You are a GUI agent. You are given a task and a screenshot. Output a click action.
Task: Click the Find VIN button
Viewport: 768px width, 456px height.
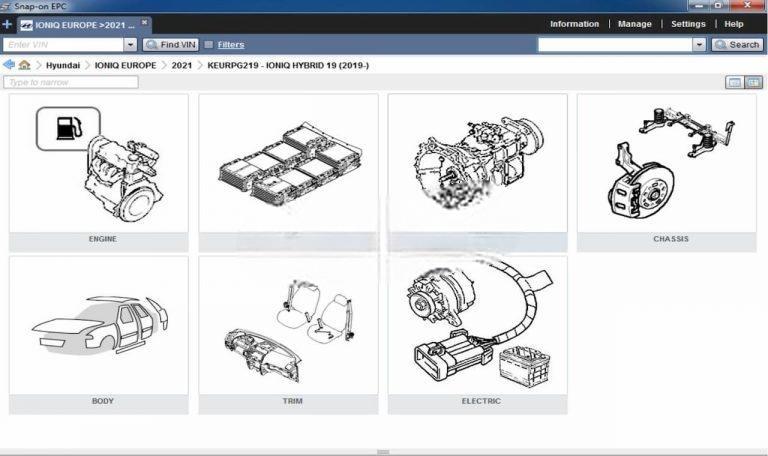(170, 45)
